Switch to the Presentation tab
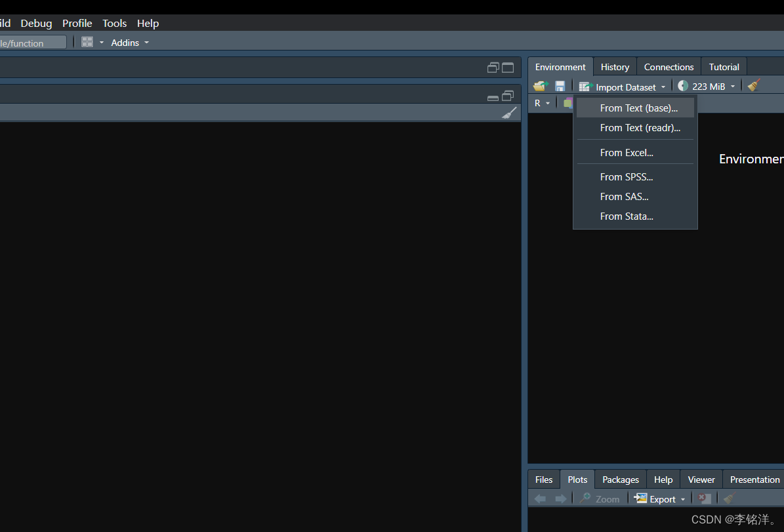Screen dimensions: 784x532 pyautogui.click(x=754, y=480)
